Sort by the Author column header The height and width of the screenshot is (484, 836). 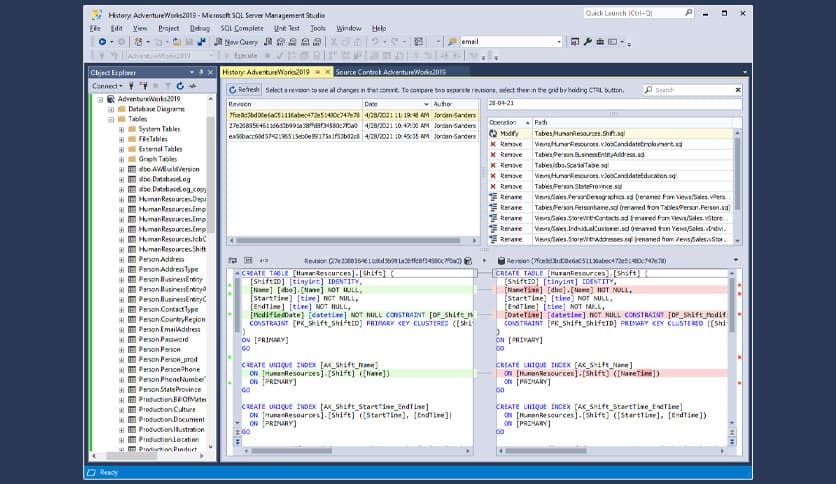point(455,104)
